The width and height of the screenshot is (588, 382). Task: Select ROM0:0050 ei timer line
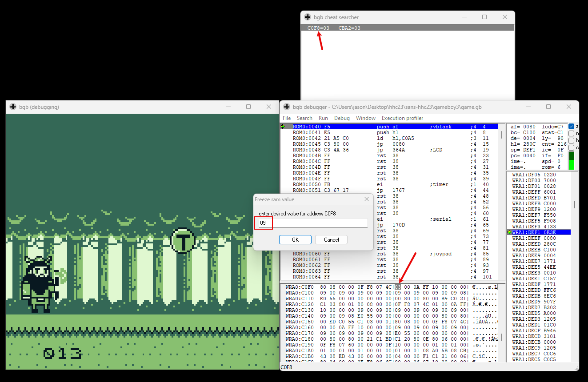click(390, 184)
